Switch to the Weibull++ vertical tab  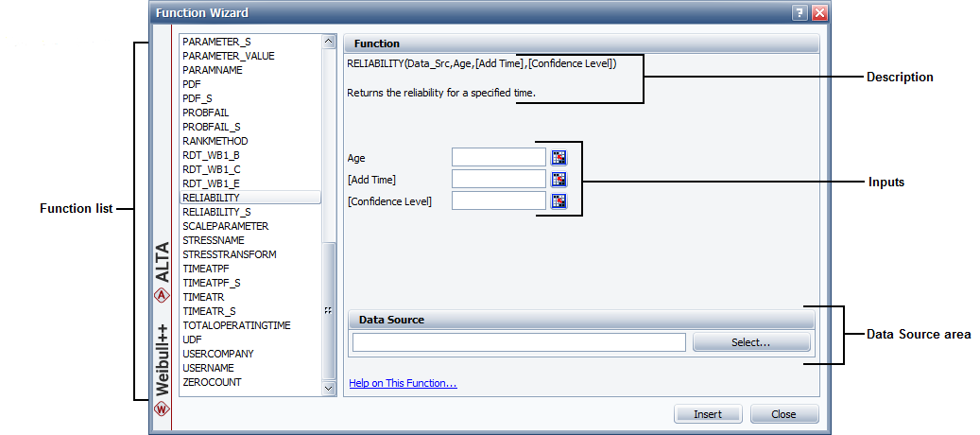point(162,359)
